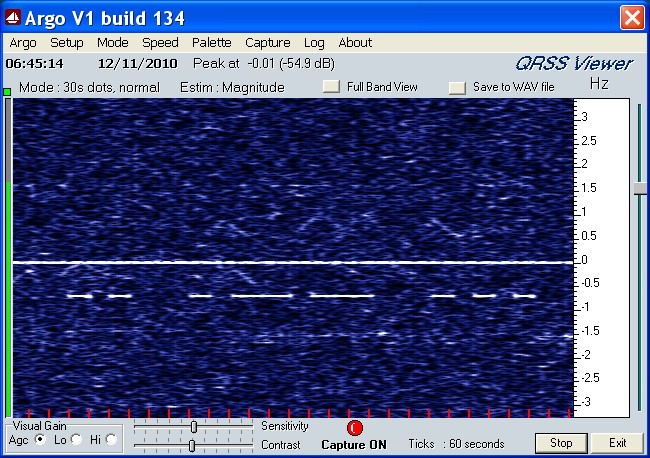Open the Setup menu

pos(67,43)
